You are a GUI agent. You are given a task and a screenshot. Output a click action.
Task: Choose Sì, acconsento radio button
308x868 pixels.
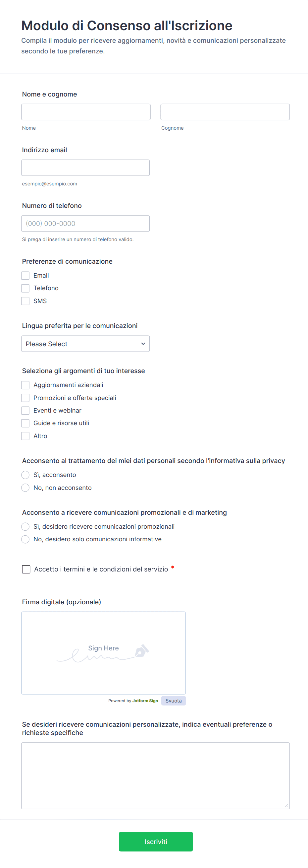(26, 475)
